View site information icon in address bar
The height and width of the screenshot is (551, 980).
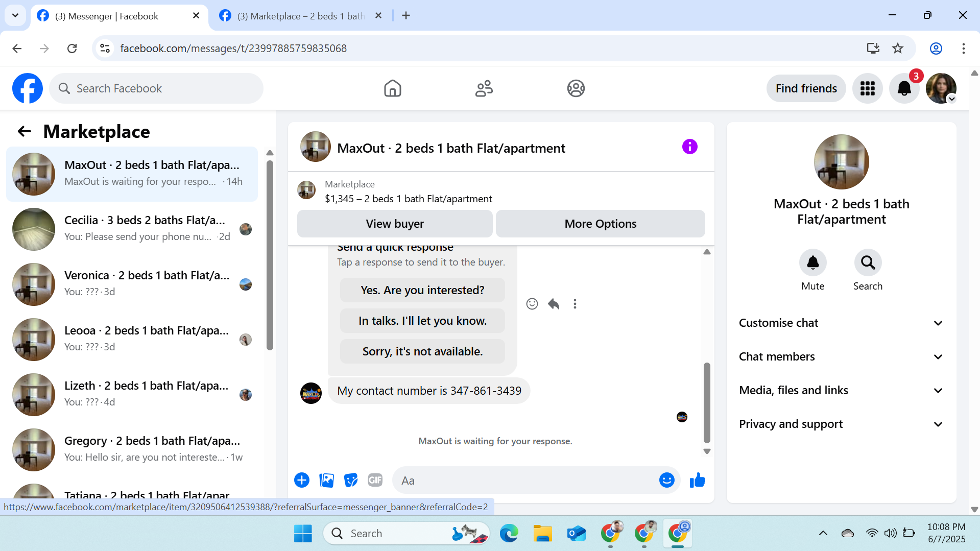105,49
